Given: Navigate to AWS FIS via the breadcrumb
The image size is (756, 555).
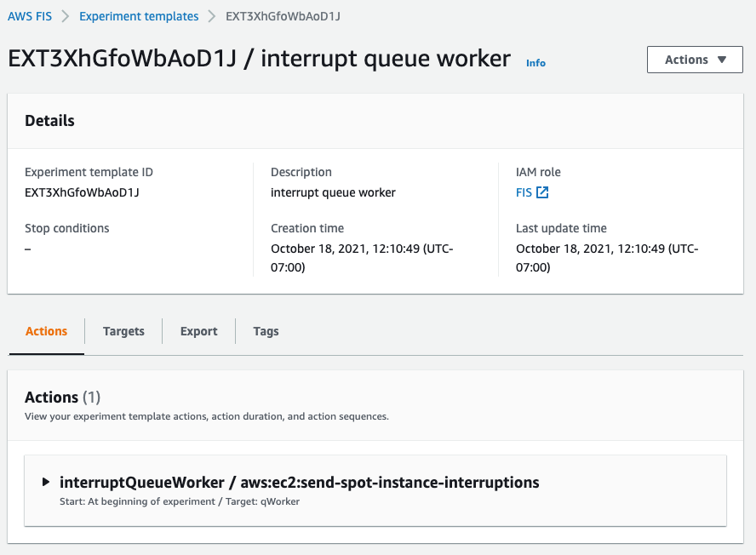Looking at the screenshot, I should 29,15.
